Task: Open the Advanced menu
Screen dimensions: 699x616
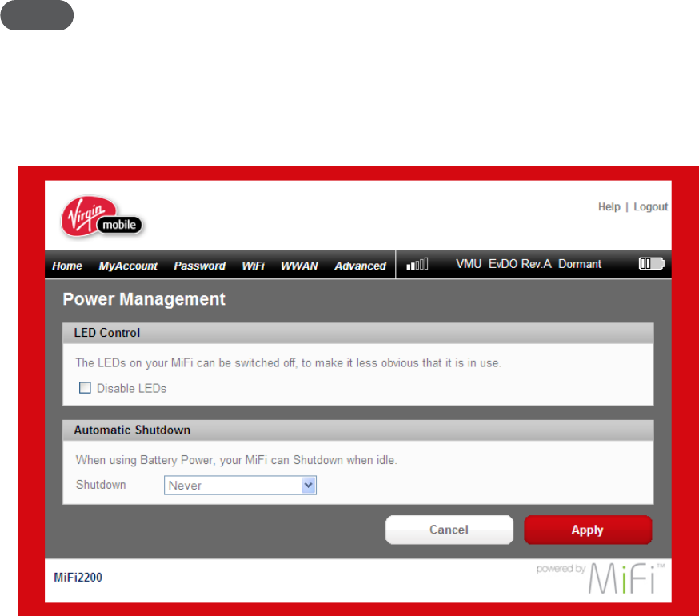Action: 360,266
